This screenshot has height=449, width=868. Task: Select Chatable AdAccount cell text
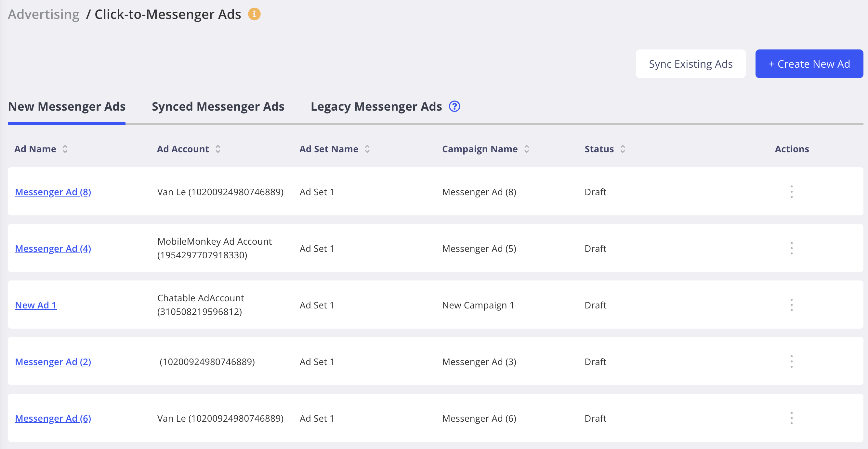(201, 305)
